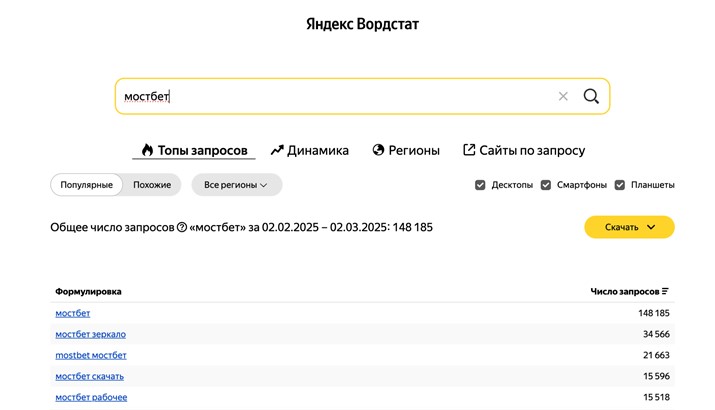
Task: Click the Общее число запросов label
Action: pos(112,227)
